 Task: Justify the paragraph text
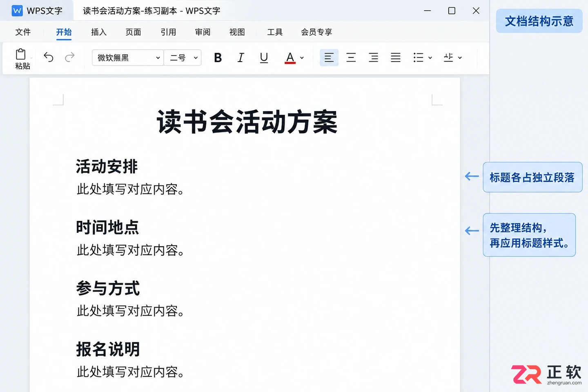[396, 58]
